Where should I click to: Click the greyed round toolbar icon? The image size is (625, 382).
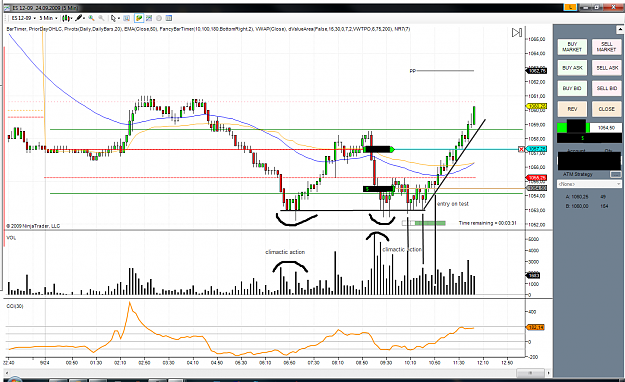click(x=159, y=18)
